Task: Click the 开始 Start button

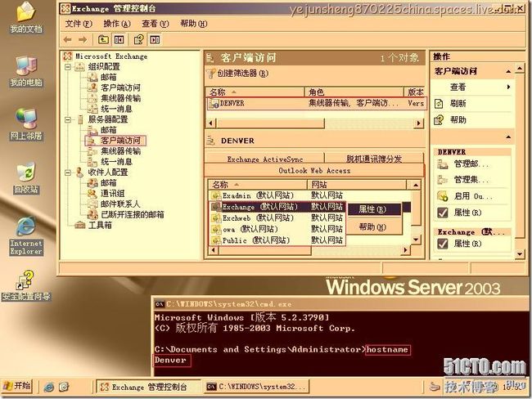Action: 17,387
